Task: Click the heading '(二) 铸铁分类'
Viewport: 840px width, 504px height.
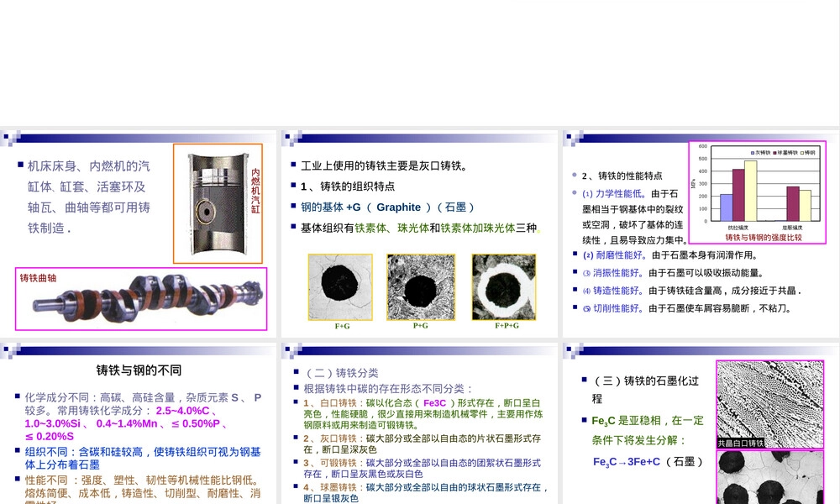Action: [x=341, y=373]
